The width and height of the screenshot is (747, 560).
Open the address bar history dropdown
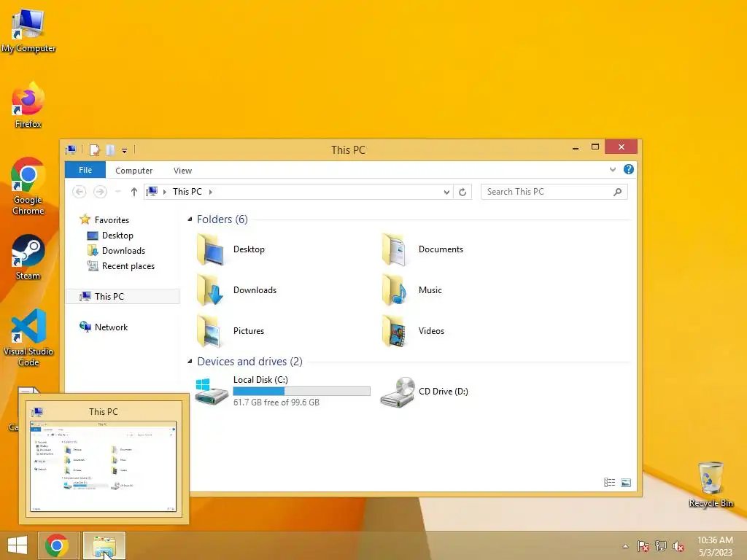pos(446,192)
